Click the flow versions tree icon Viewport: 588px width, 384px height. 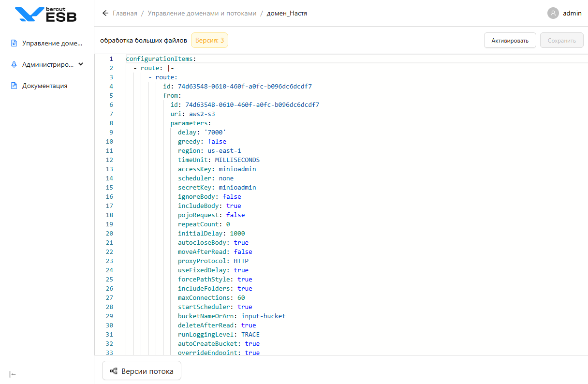tap(114, 371)
